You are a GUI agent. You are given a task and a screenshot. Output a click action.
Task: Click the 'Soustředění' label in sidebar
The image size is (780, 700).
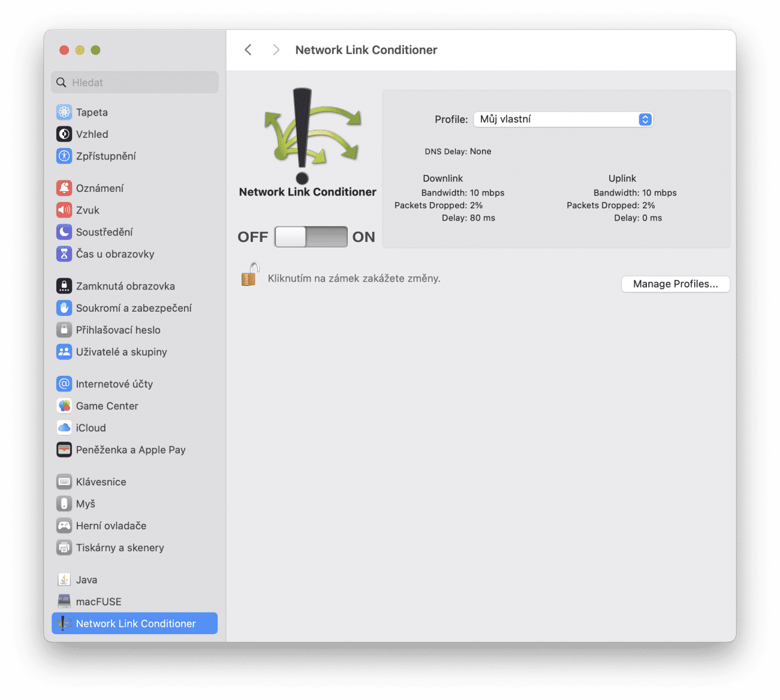104,232
